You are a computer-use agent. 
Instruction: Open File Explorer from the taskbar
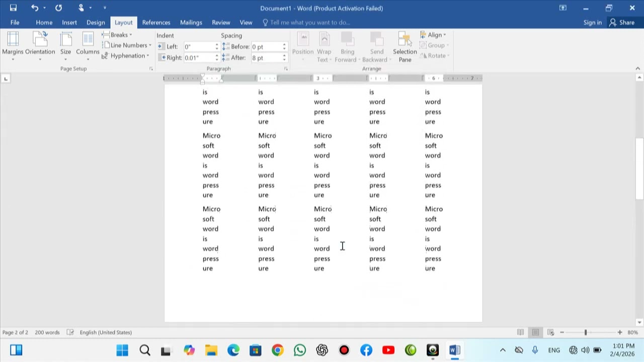click(x=211, y=350)
